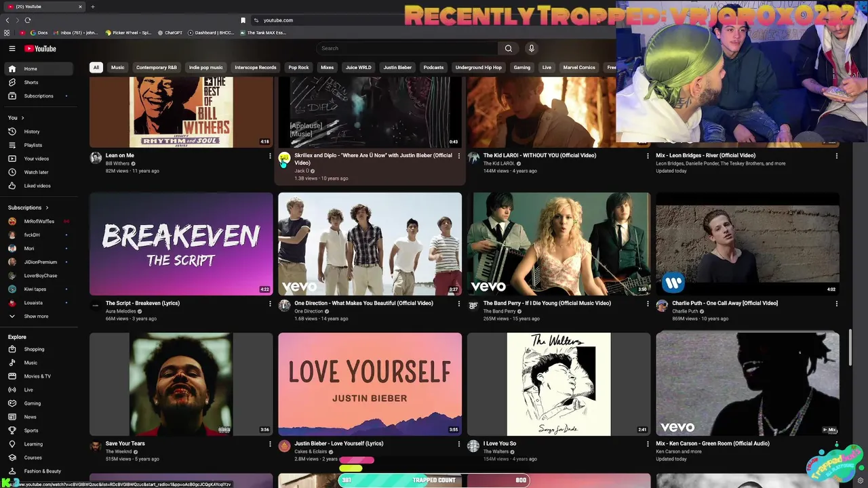The height and width of the screenshot is (488, 868).
Task: Click the bookmark icon in address bar
Action: coord(243,20)
